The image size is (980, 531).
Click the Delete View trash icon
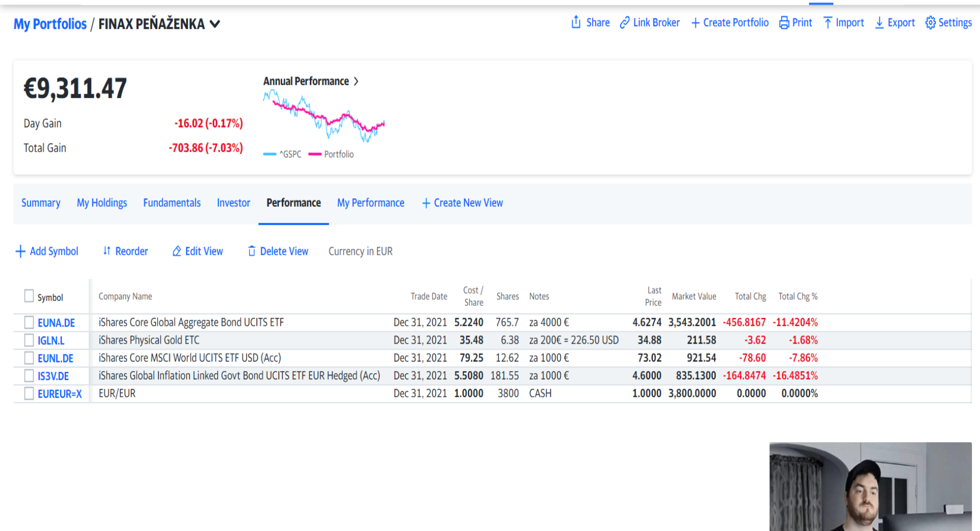252,251
